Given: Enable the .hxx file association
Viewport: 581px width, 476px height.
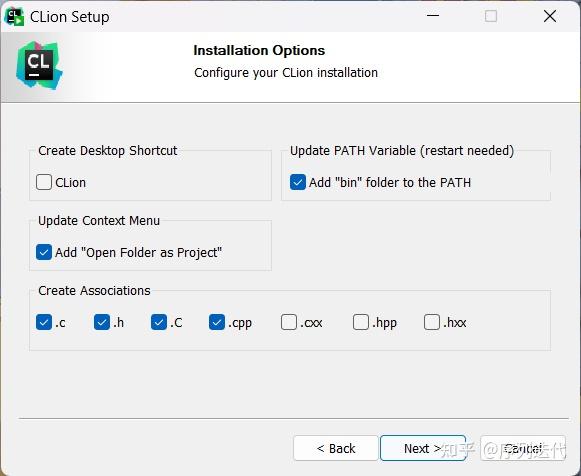Looking at the screenshot, I should click(x=432, y=322).
